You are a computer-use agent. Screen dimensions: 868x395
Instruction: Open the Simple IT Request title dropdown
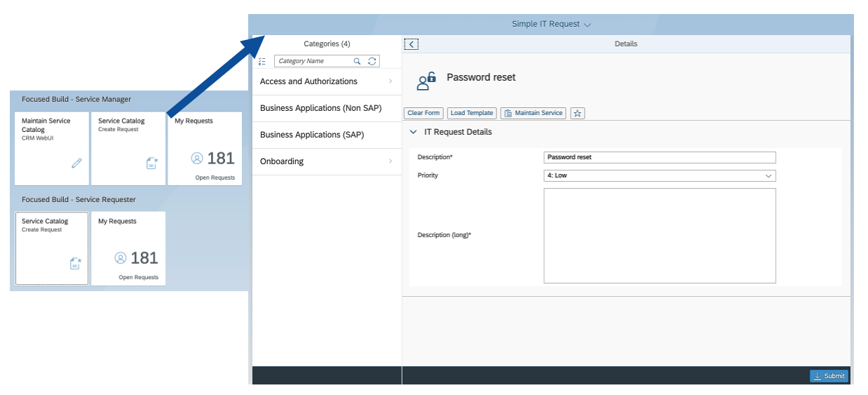[552, 24]
